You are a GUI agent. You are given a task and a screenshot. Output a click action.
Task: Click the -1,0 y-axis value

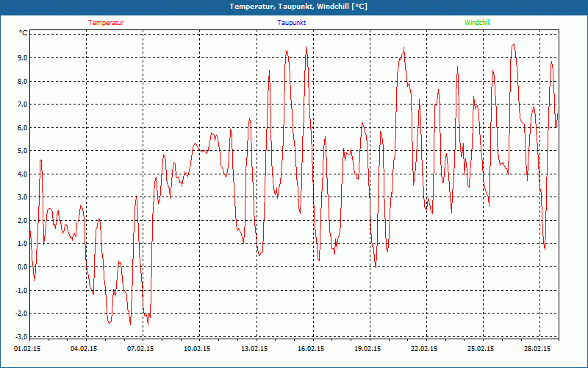coord(21,290)
